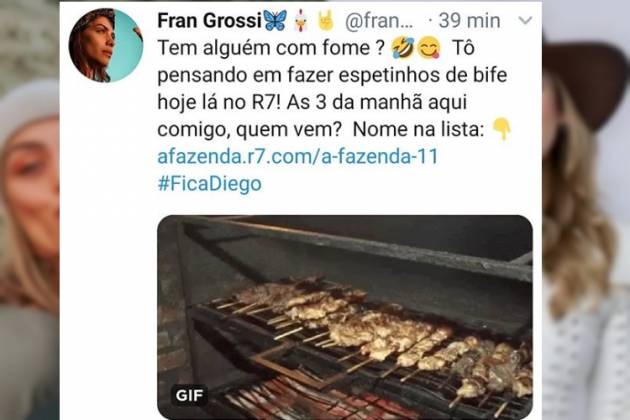Click the chicken emoji in the display name
The image size is (630, 420).
coord(301,20)
